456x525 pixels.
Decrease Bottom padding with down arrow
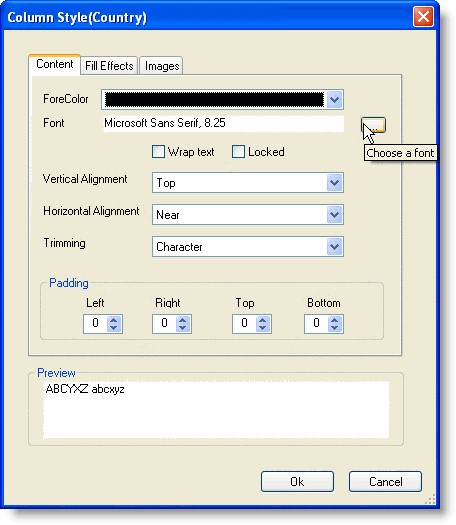tap(335, 327)
